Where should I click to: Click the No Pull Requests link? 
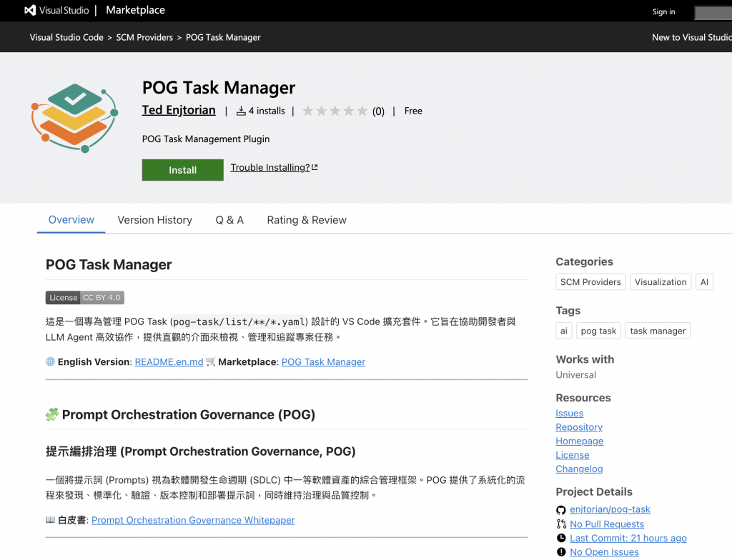click(607, 524)
